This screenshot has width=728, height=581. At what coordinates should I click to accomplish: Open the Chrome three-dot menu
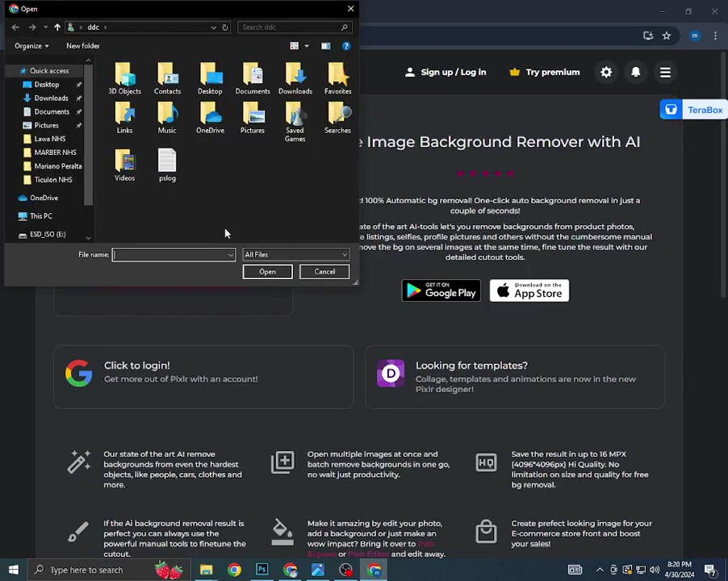715,36
